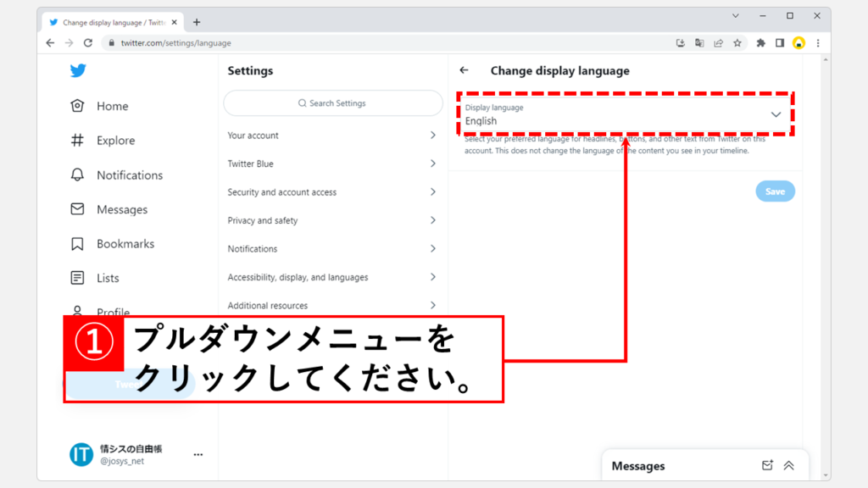Open the Display language dropdown
This screenshot has width=868, height=488.
pos(624,114)
